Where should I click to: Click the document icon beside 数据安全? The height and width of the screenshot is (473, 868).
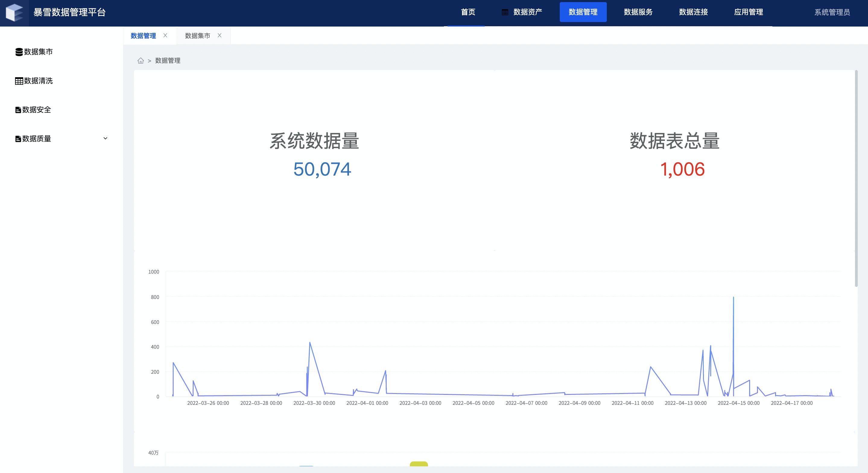tap(18, 110)
